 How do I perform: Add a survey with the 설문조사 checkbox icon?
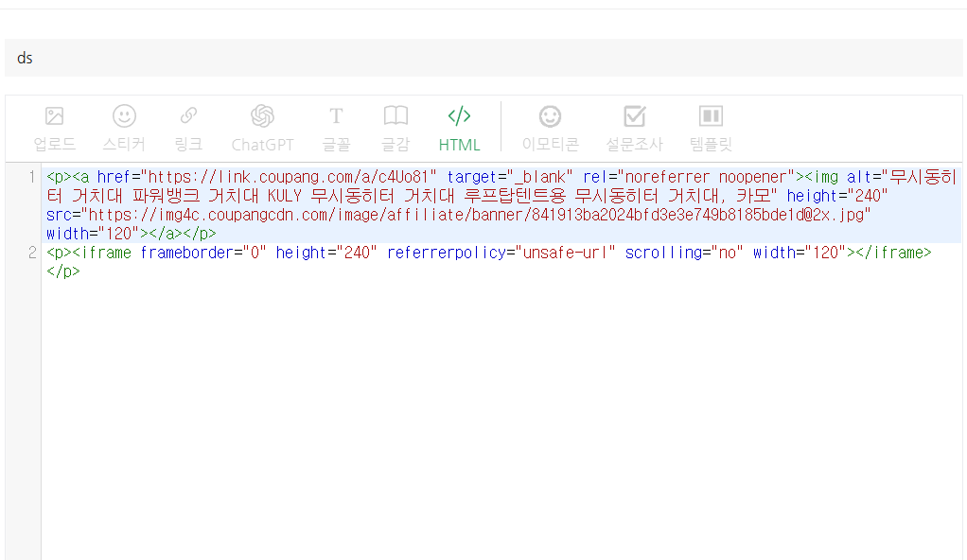tap(634, 128)
